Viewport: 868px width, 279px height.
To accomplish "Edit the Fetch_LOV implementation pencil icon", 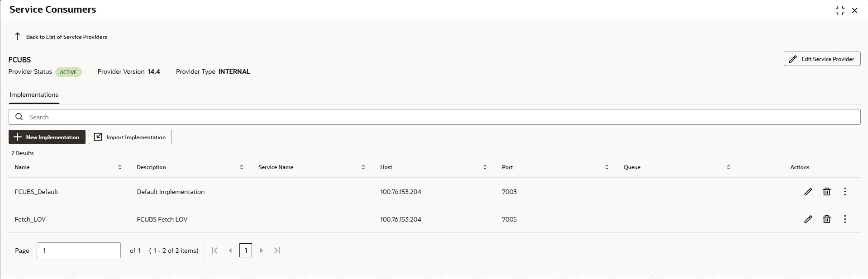I will 808,219.
